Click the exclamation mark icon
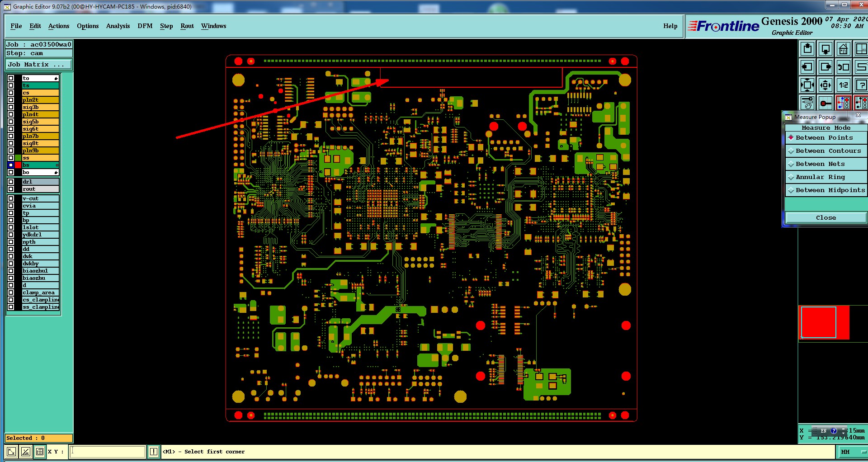Image resolution: width=868 pixels, height=462 pixels. [154, 451]
